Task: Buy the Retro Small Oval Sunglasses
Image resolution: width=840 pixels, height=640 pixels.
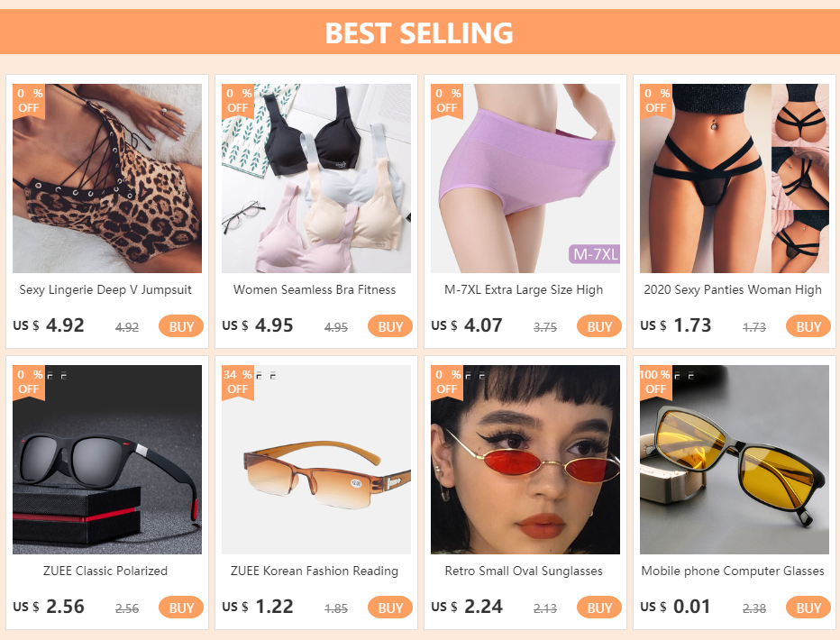Action: (599, 608)
